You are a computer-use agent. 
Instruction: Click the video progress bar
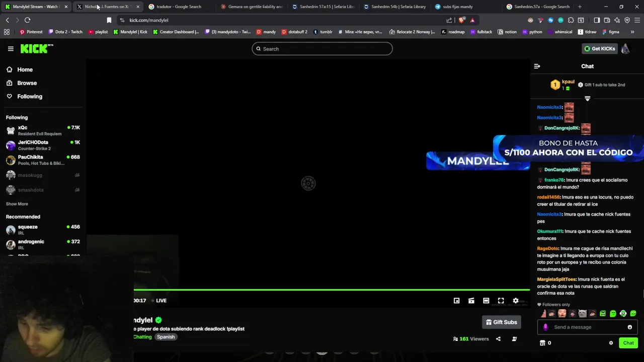(332, 290)
